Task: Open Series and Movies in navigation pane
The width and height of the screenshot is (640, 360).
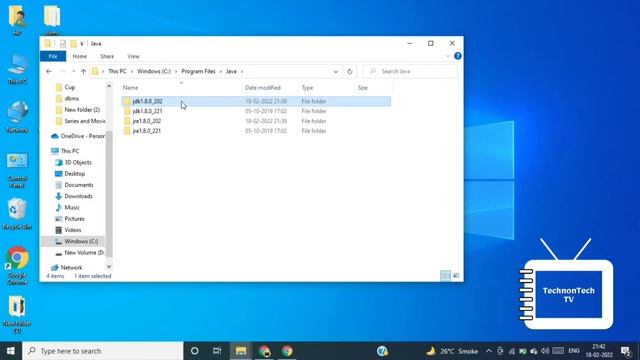Action: pyautogui.click(x=84, y=121)
